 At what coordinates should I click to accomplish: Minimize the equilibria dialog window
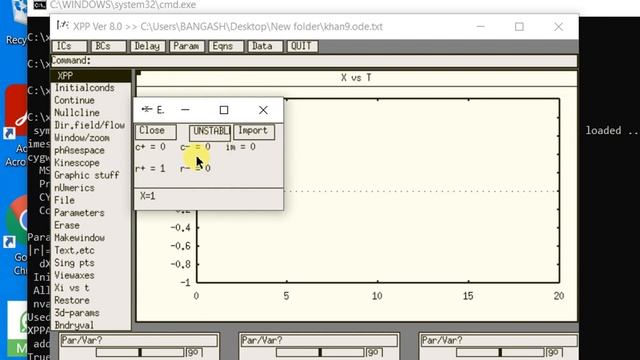185,110
